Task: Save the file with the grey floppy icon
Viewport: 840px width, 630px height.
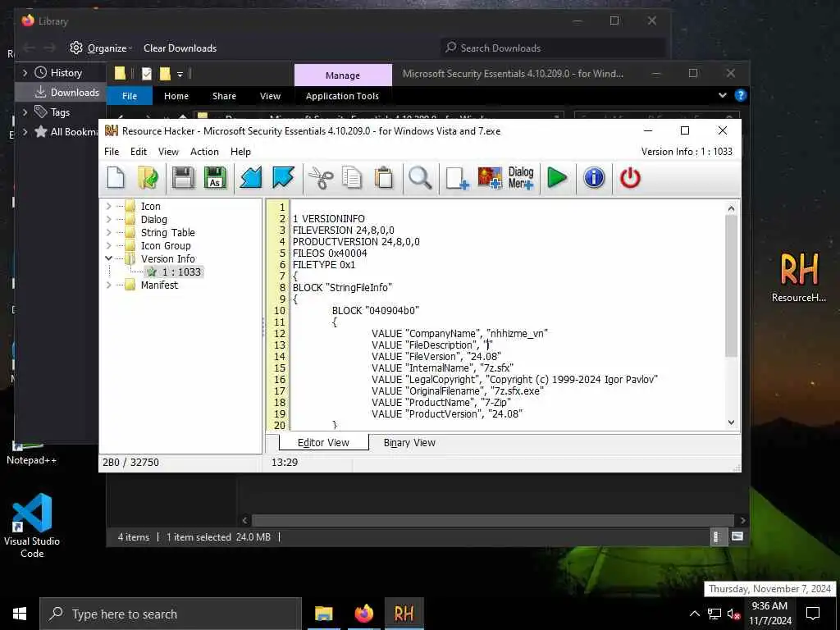Action: pyautogui.click(x=183, y=178)
